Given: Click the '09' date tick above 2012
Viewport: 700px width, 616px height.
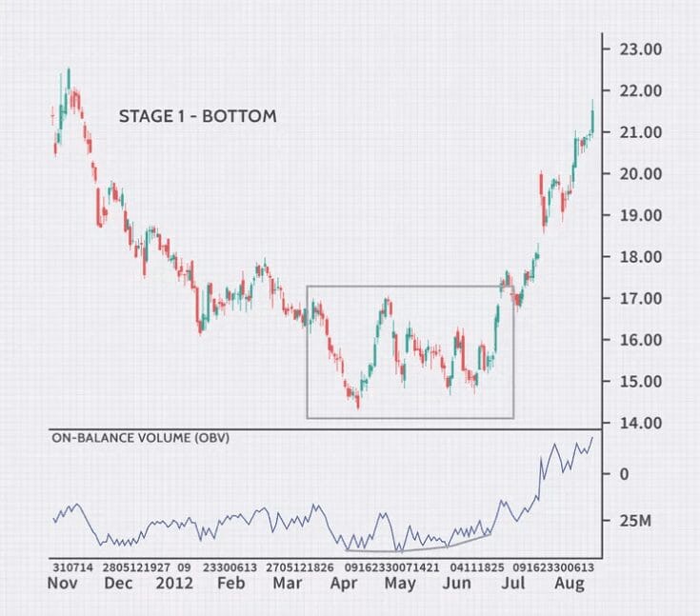Looking at the screenshot, I should click(x=184, y=567).
